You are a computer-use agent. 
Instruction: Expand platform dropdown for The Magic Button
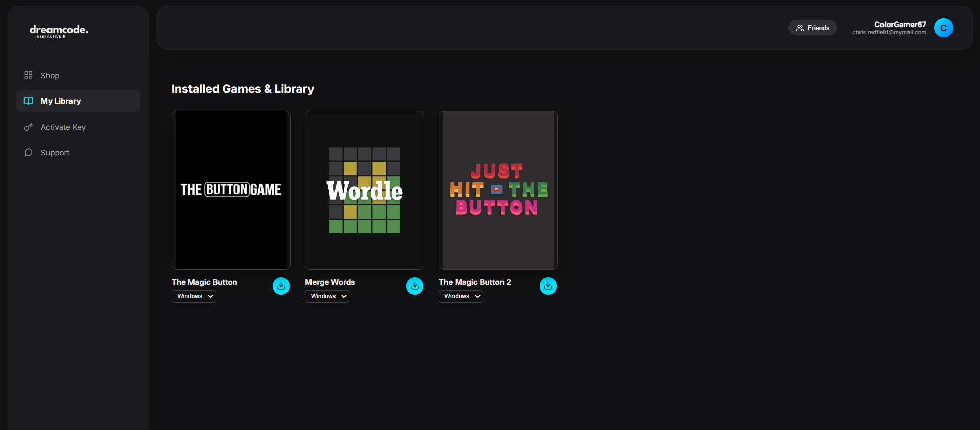click(x=194, y=296)
